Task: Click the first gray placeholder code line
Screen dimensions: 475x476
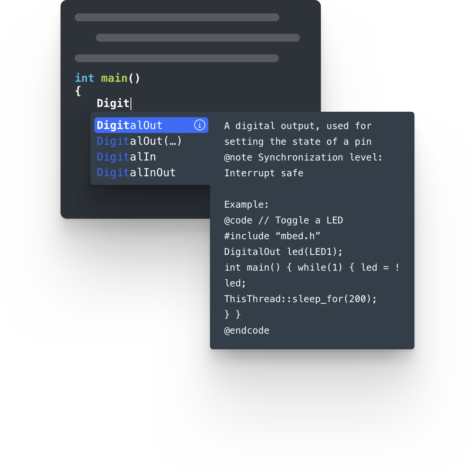Action: (x=177, y=17)
